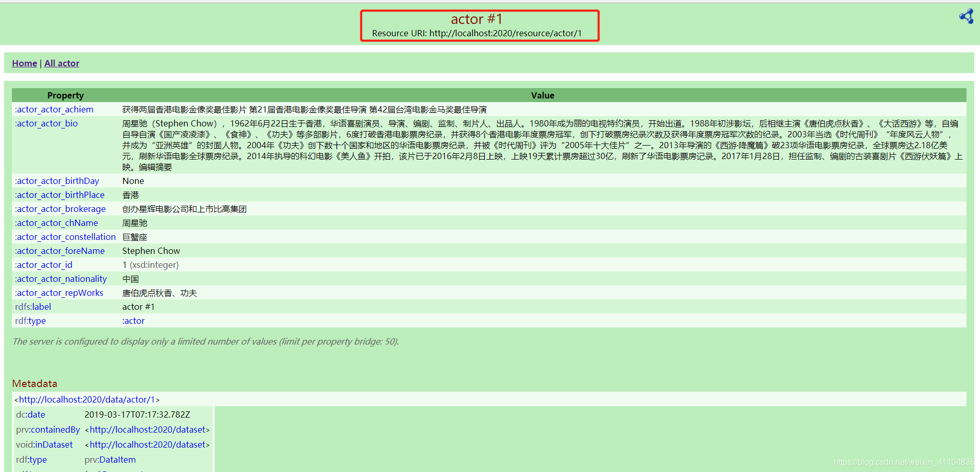Open the rdfs:label property link
980x472 pixels.
[x=33, y=307]
